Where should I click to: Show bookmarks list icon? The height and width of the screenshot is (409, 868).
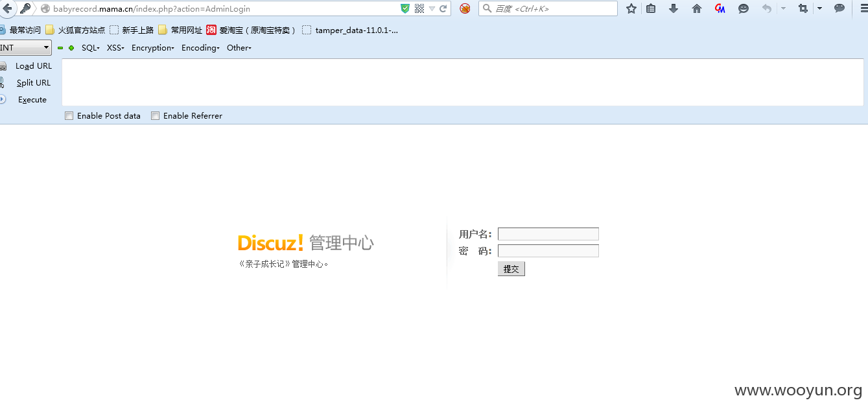[651, 8]
